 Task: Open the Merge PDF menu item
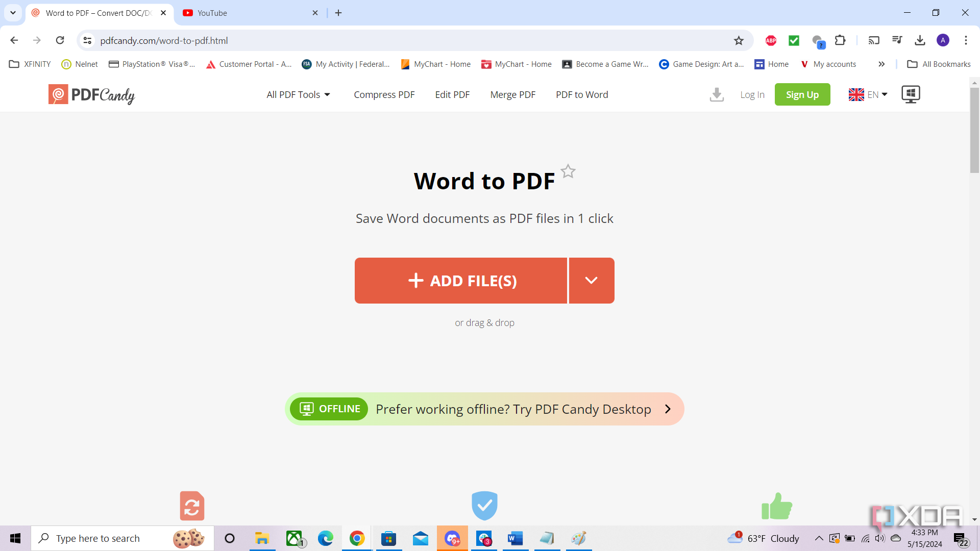pyautogui.click(x=513, y=94)
